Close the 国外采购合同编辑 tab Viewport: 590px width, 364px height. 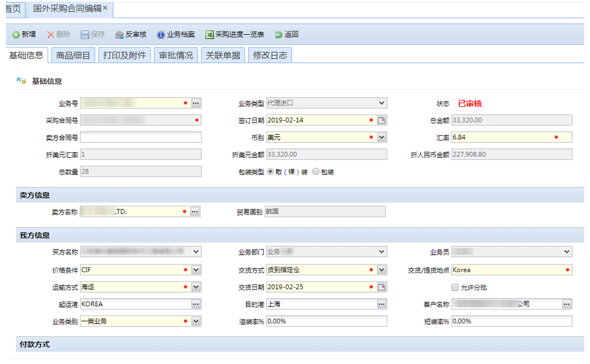(105, 8)
